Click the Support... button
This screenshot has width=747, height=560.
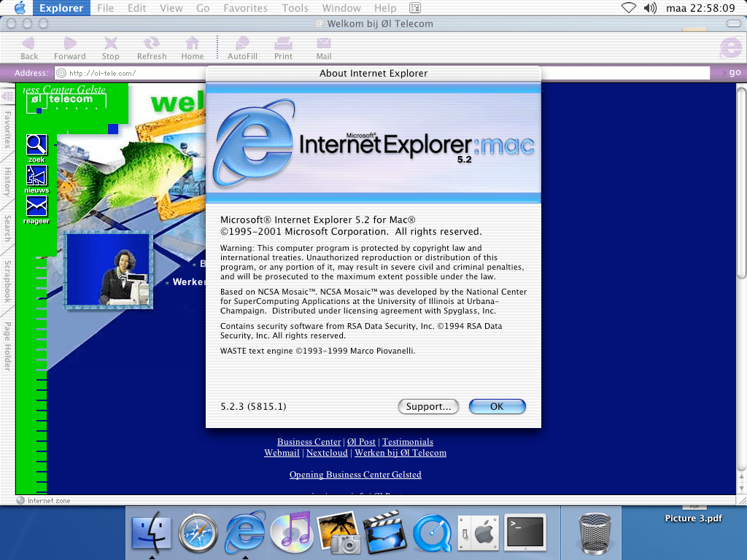pos(428,407)
